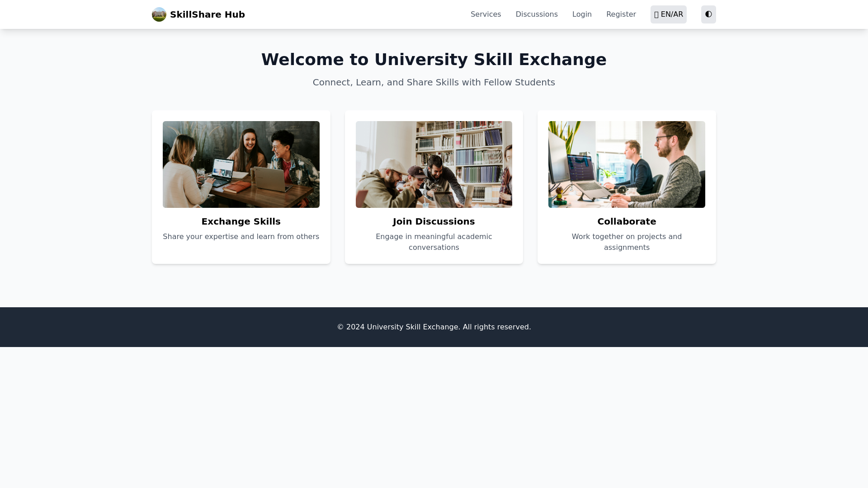The image size is (868, 488).
Task: Switch language with the EN/AR button
Action: point(668,14)
